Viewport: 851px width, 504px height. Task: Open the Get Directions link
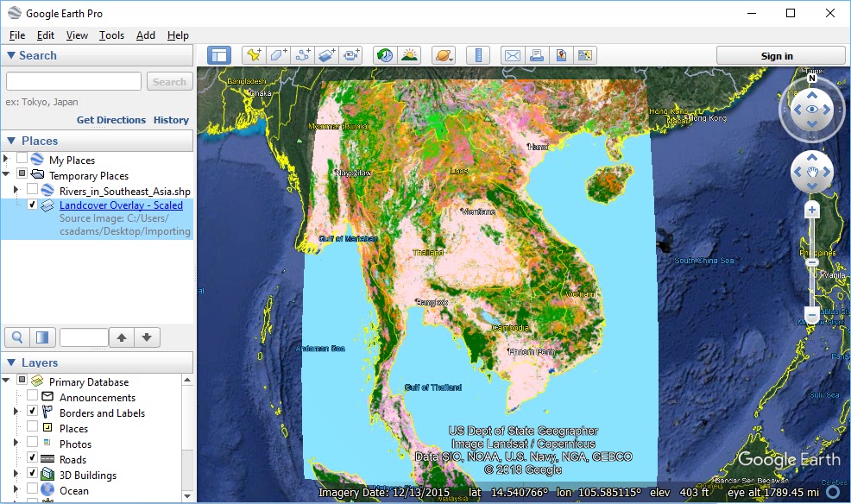point(110,120)
